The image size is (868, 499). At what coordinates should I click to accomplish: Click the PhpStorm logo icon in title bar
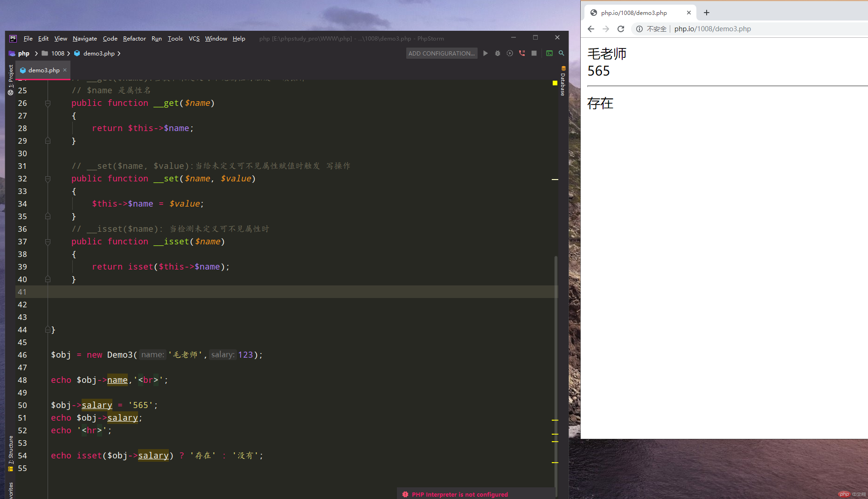13,38
